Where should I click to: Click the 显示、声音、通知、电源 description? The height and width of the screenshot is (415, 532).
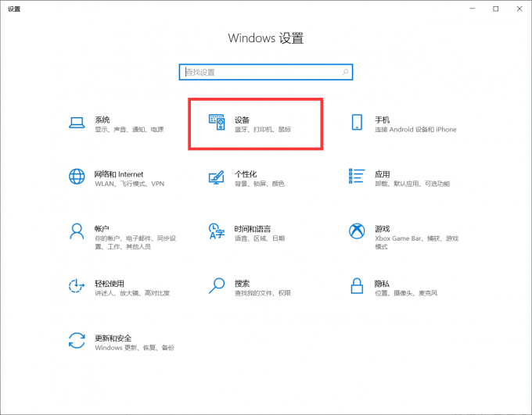(129, 130)
